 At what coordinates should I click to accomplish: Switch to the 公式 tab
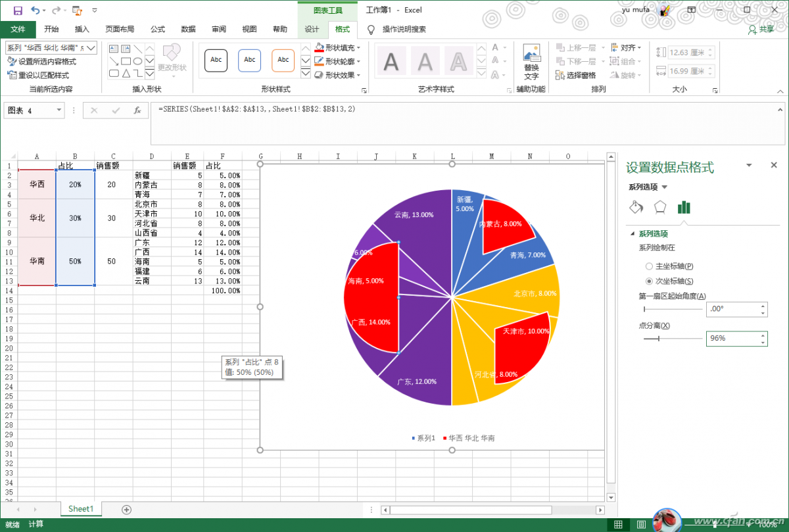tap(158, 30)
